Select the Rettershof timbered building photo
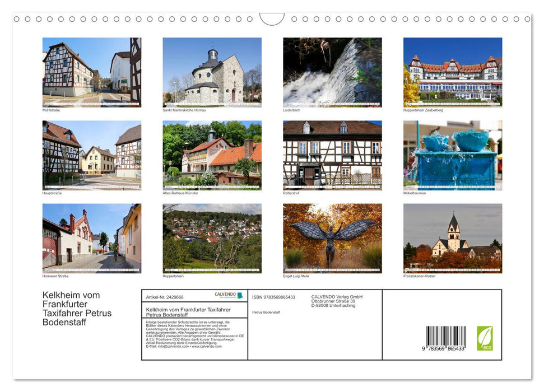This screenshot has width=544, height=392. click(332, 155)
